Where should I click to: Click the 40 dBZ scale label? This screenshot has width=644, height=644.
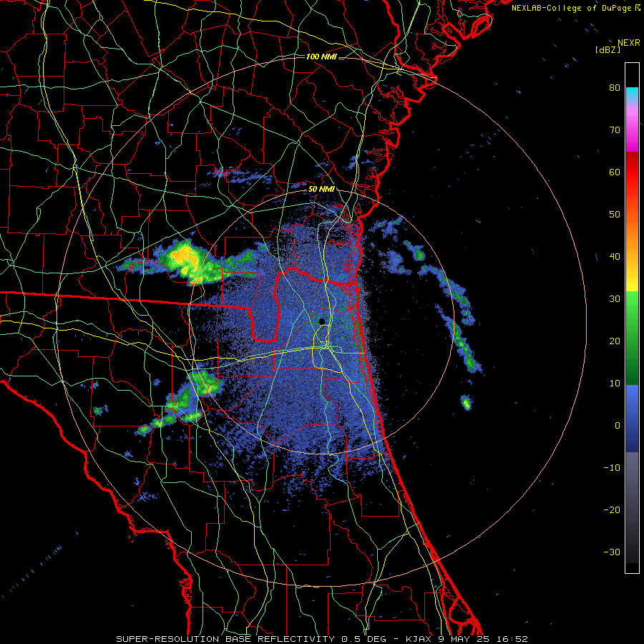coord(615,257)
